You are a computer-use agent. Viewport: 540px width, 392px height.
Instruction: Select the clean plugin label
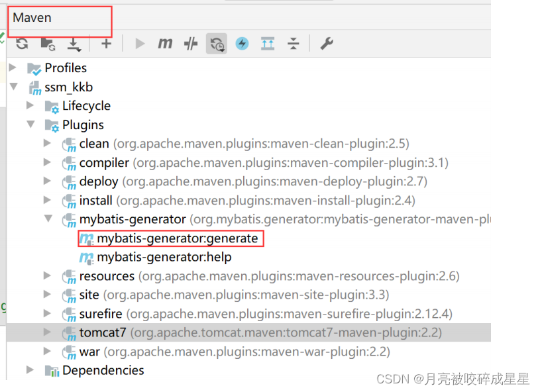point(94,144)
